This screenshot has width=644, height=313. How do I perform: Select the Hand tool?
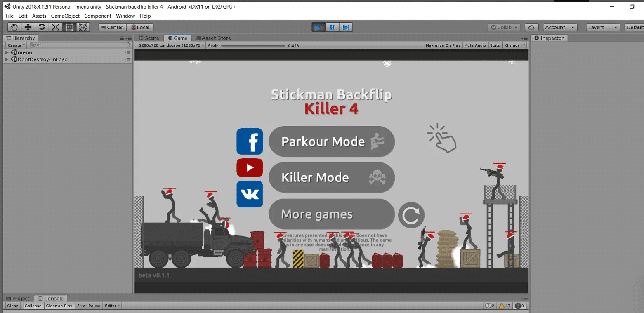(14, 27)
